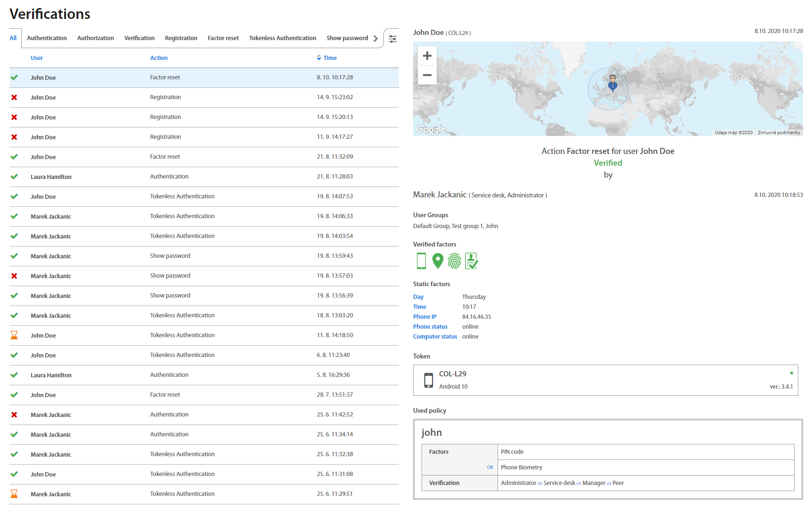Open the filter settings sliders icon
812x510 pixels.
coord(392,39)
